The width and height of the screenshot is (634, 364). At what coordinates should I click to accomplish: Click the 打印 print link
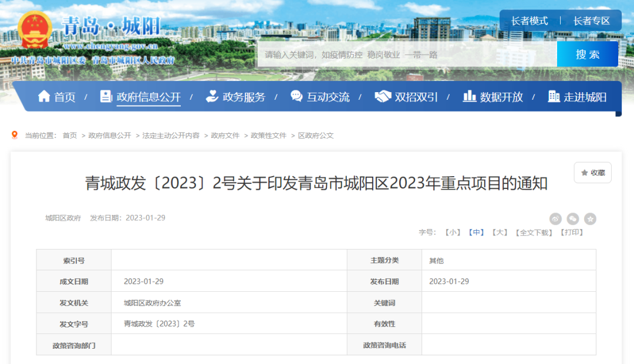click(572, 232)
